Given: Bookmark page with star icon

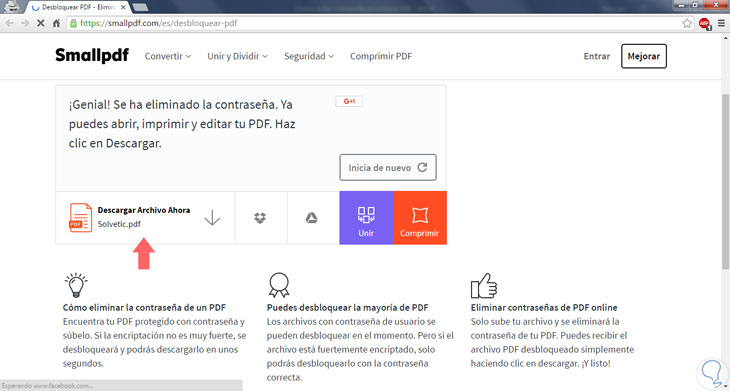Looking at the screenshot, I should click(686, 23).
